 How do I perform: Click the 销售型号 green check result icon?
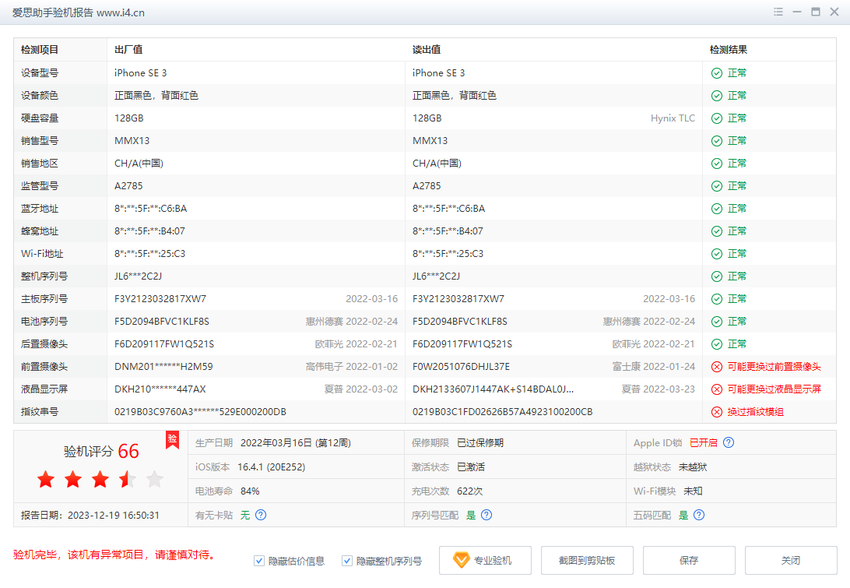(717, 141)
